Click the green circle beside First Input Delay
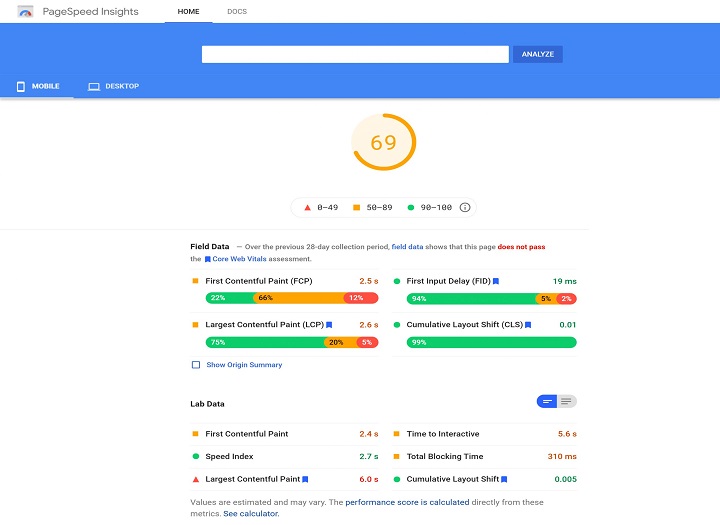720x525 pixels. (x=397, y=281)
